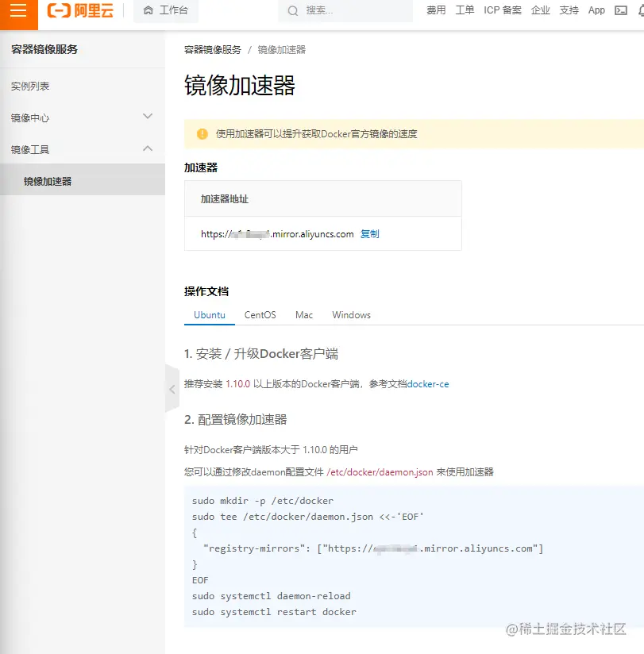Image resolution: width=644 pixels, height=654 pixels.
Task: Open the App menu item
Action: (x=596, y=10)
